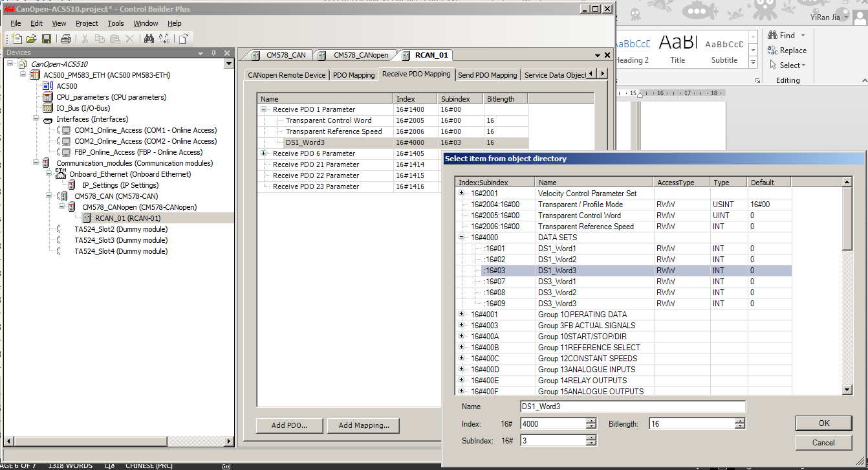Open the Project menu
Image resolution: width=868 pixels, height=470 pixels.
pos(87,23)
